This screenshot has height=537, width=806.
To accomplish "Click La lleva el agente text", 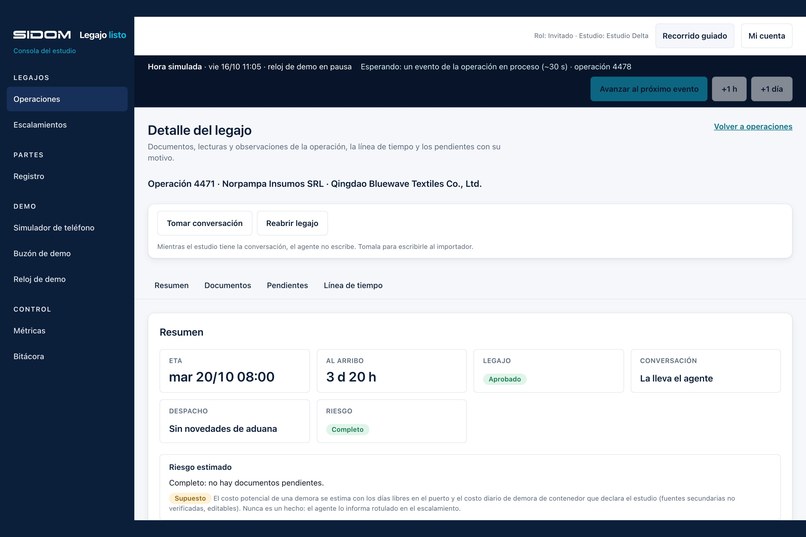I will click(x=676, y=378).
